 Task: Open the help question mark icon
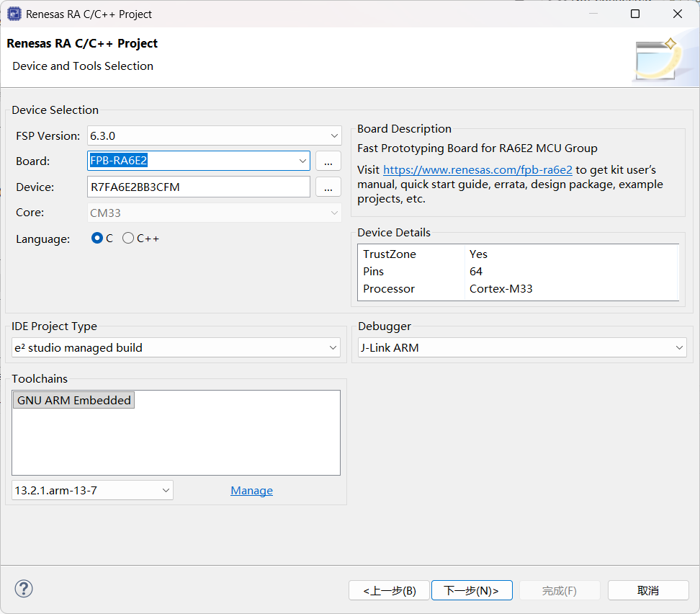click(x=24, y=589)
